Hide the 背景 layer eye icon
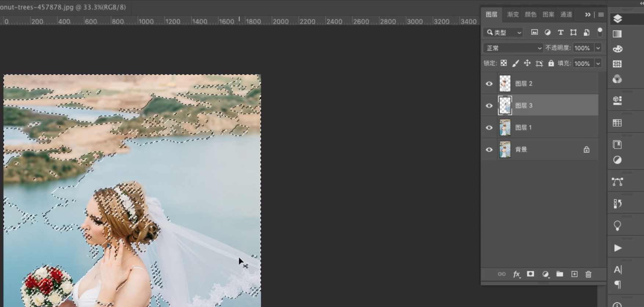Viewport: 644px width, 307px height. pos(489,150)
